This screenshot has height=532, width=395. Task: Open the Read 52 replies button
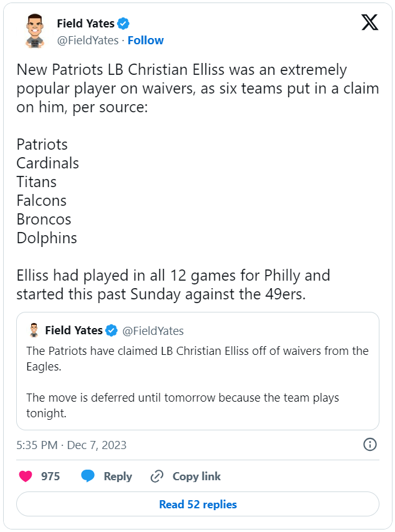click(197, 504)
